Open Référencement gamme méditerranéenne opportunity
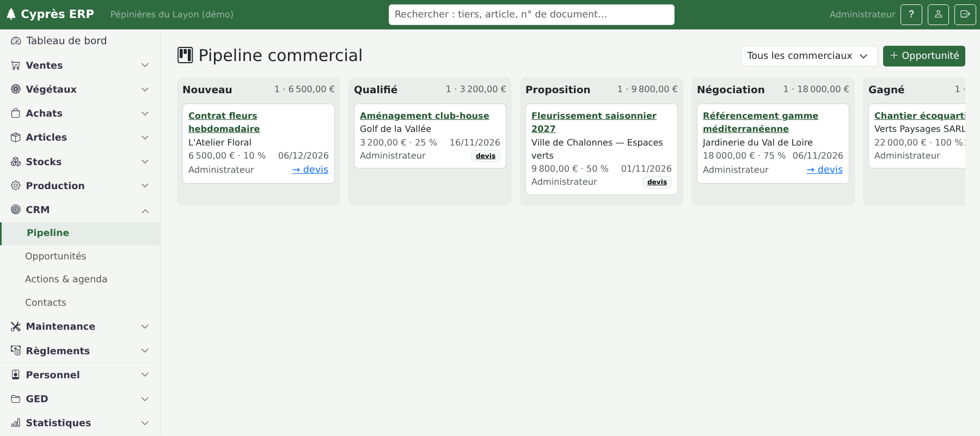Image resolution: width=980 pixels, height=436 pixels. coord(760,122)
